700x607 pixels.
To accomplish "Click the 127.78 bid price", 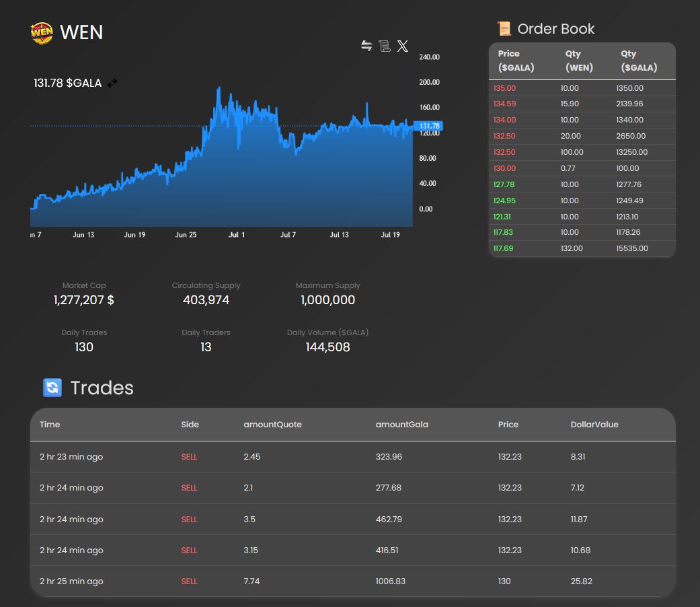I will click(x=504, y=184).
